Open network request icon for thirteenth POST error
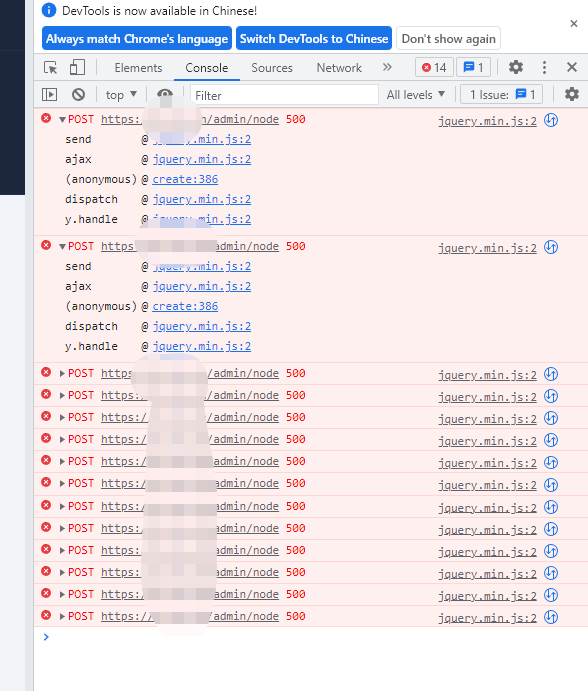 tap(551, 595)
